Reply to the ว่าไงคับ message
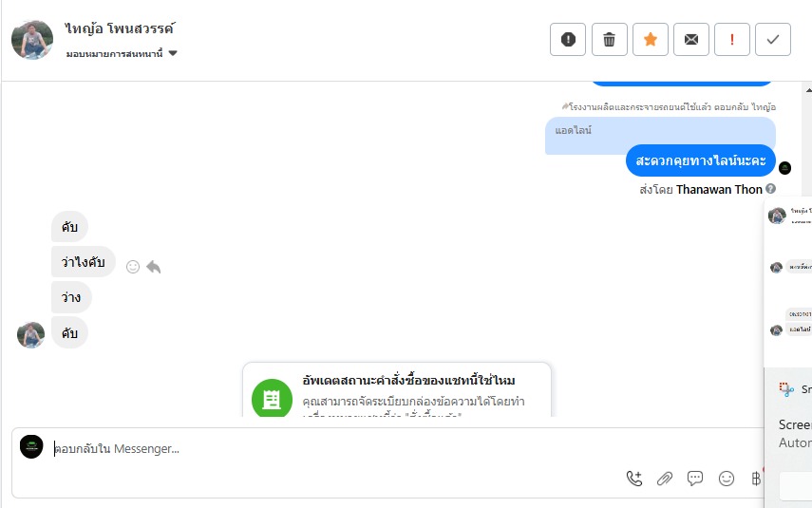This screenshot has height=508, width=812. point(154,267)
